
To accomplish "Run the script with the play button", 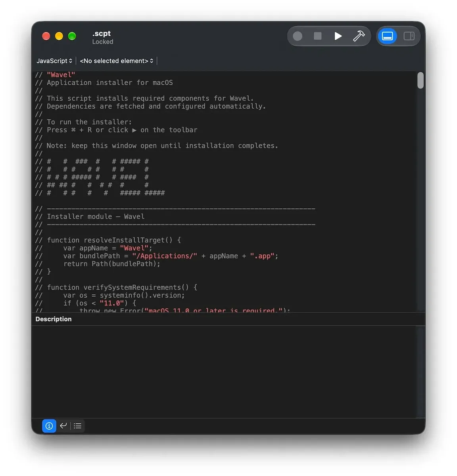I will tap(338, 36).
